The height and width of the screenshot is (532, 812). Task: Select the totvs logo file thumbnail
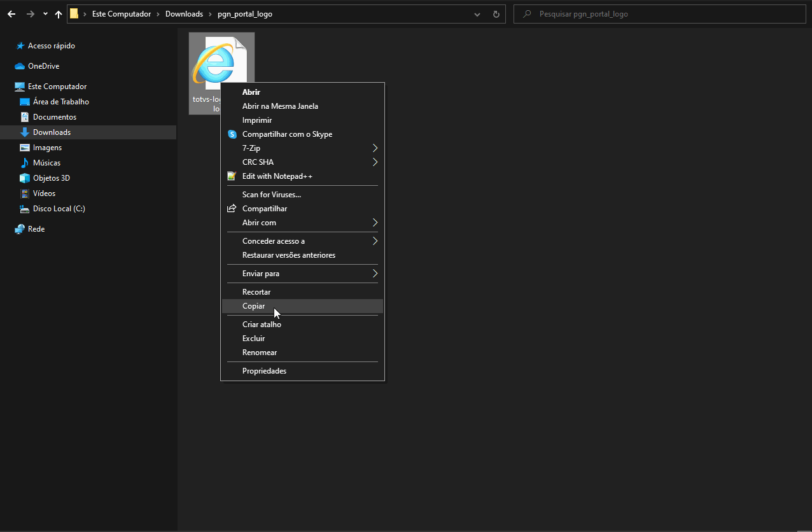(221, 73)
